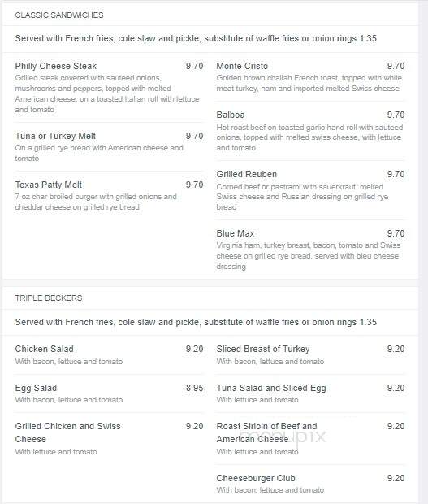The height and width of the screenshot is (504, 428).
Task: Open the Monte Cristo sandwich entry
Action: coord(242,66)
